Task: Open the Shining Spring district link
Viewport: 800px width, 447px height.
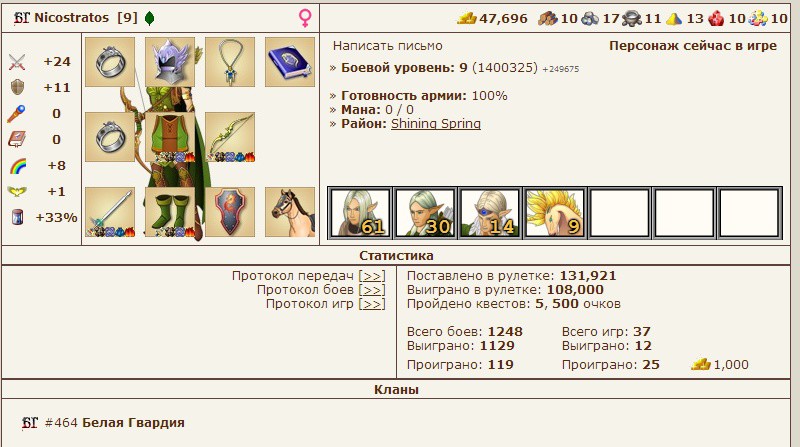Action: [x=436, y=123]
